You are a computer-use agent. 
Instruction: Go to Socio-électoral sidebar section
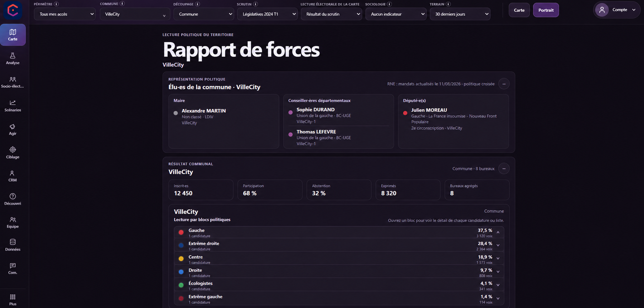(x=13, y=82)
